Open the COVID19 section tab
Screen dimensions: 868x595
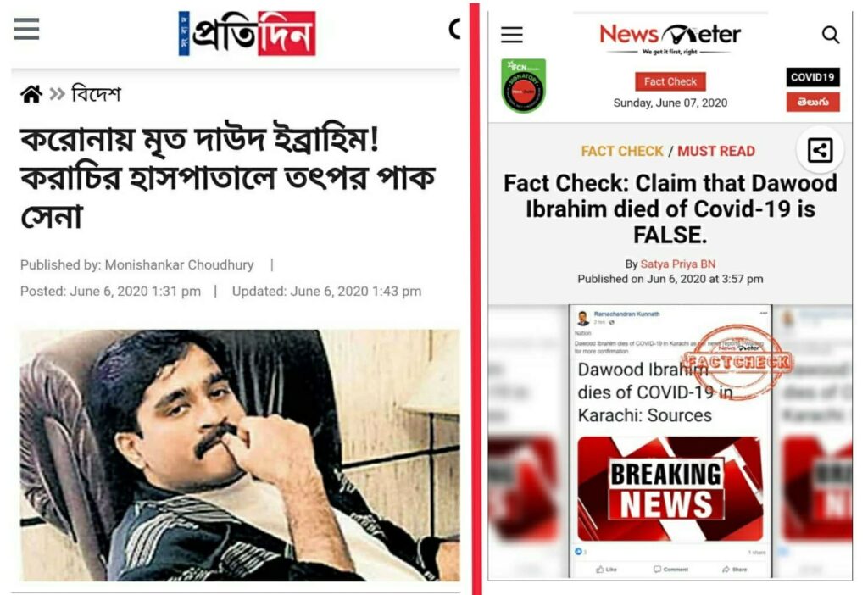coord(813,77)
